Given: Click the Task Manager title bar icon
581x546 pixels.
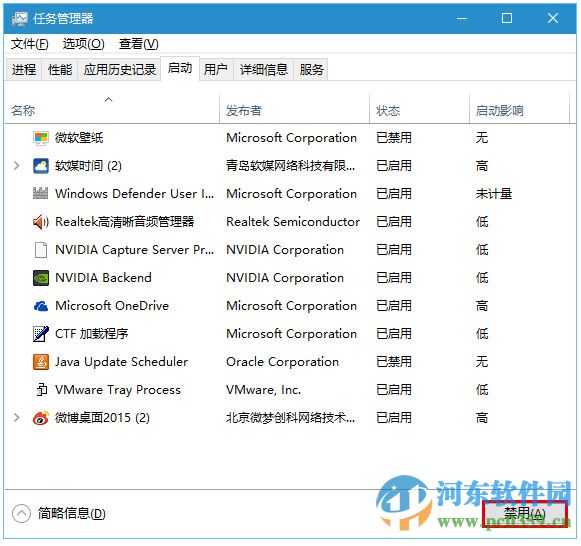Looking at the screenshot, I should click(19, 18).
